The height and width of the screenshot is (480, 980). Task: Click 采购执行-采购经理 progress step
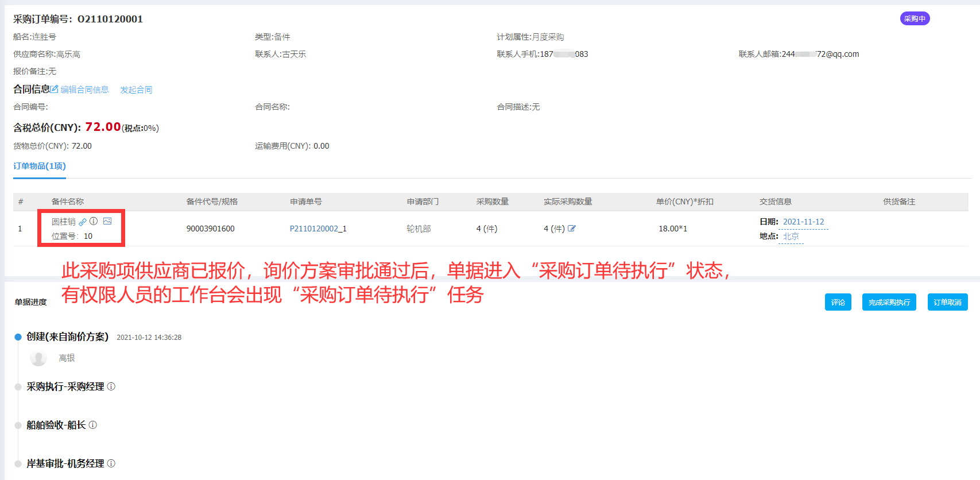[x=65, y=386]
